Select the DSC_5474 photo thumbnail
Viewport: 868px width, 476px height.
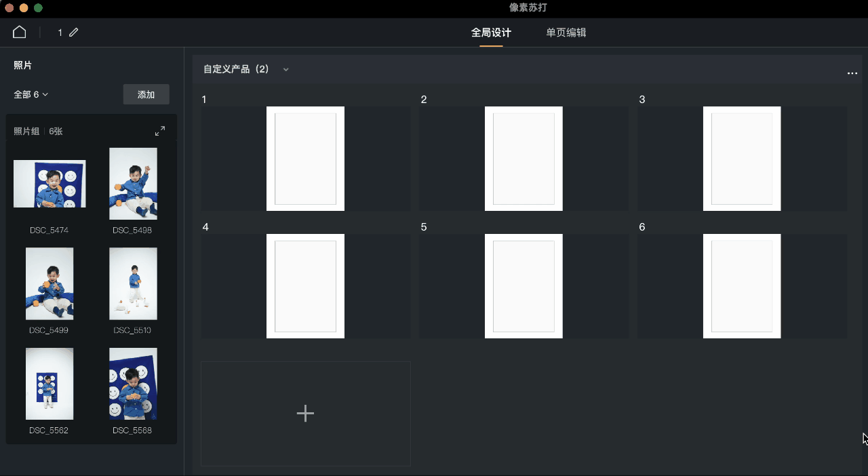(x=50, y=183)
